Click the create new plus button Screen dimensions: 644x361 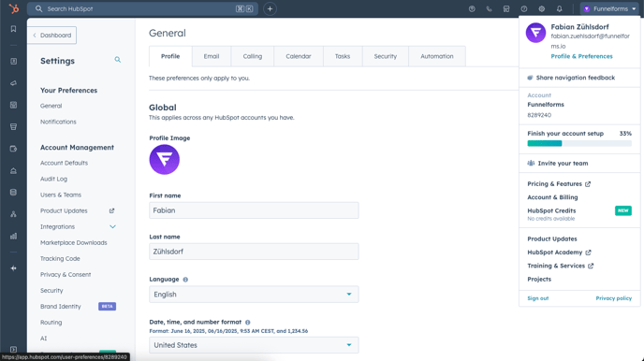coord(270,8)
